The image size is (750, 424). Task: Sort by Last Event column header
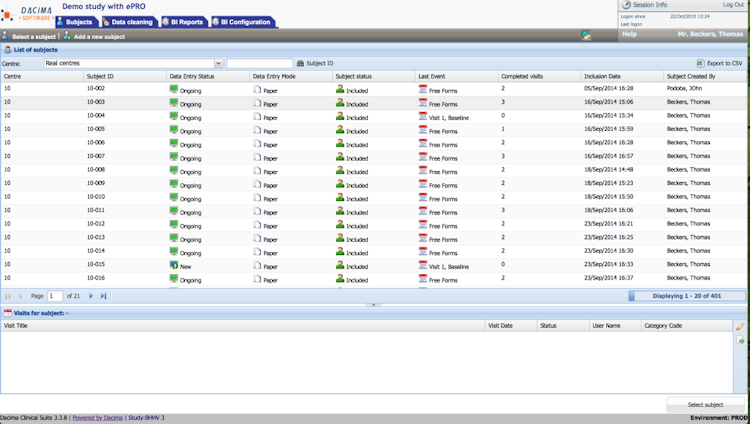click(456, 76)
